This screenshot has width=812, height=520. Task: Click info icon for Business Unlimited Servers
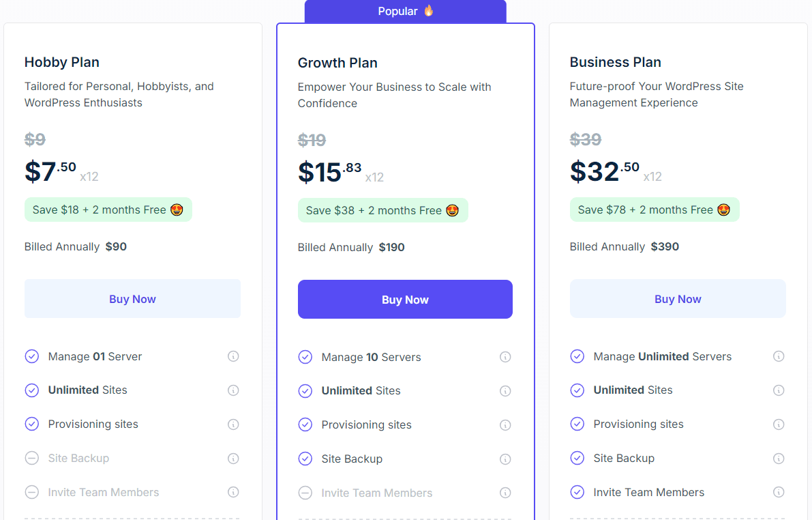[779, 356]
